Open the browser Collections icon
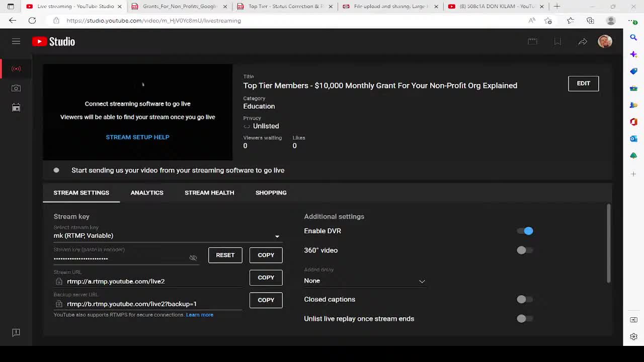644x362 pixels. click(x=590, y=21)
